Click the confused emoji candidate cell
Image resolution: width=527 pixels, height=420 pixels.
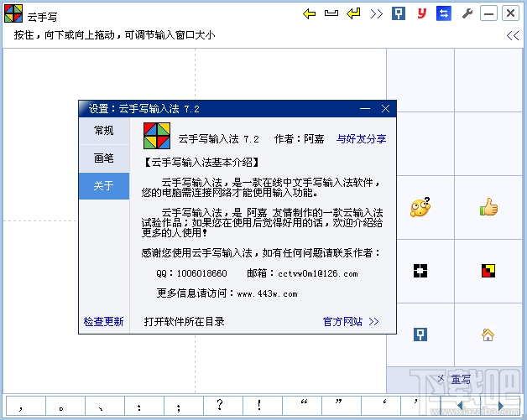[420, 207]
